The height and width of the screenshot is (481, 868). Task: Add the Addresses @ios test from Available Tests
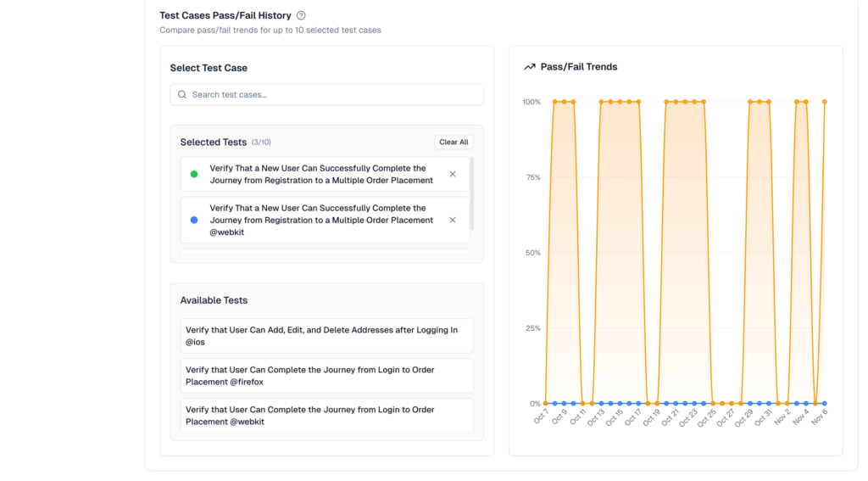coord(326,336)
